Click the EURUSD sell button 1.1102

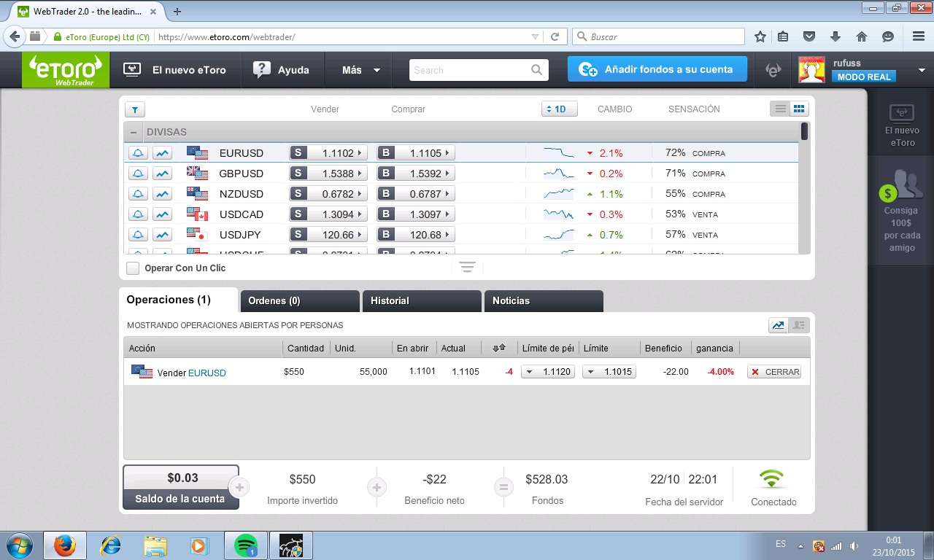328,153
